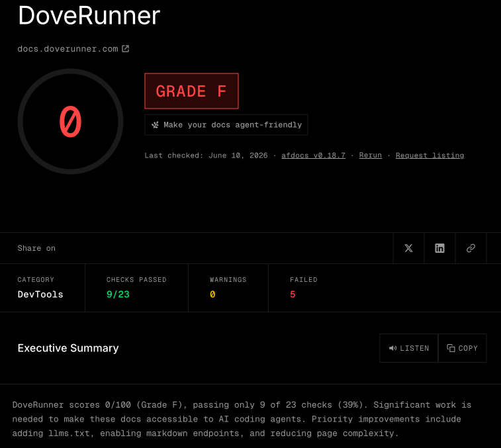The width and height of the screenshot is (501, 448).
Task: Click the CHECKS PASSED label
Action: pyautogui.click(x=136, y=280)
